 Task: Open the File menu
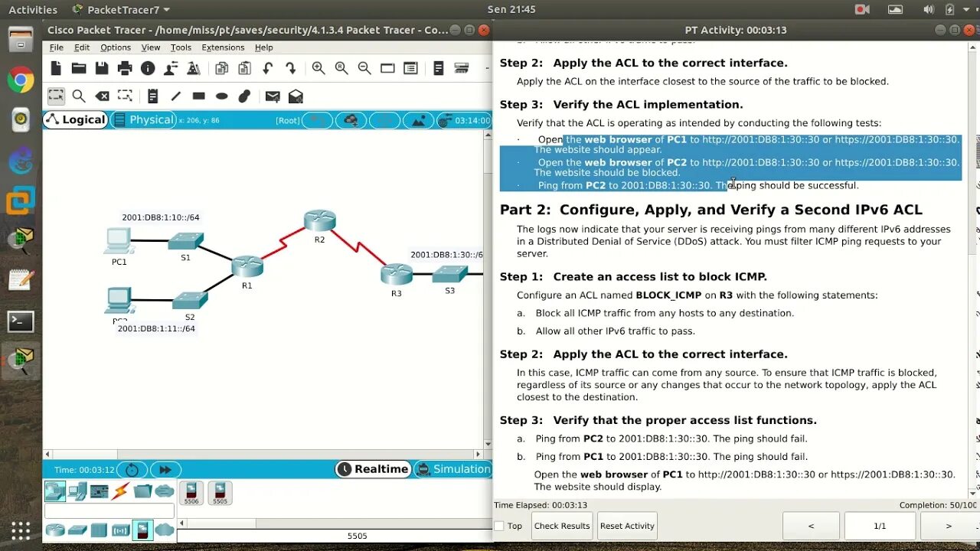coord(57,47)
